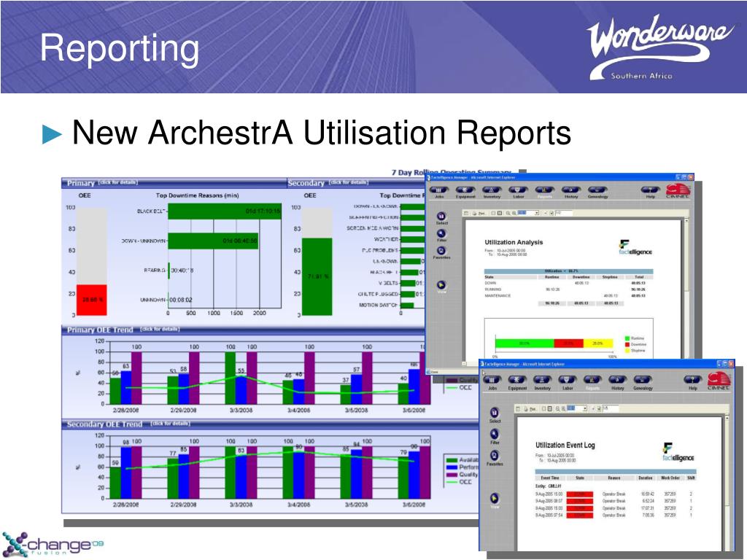
Task: Click '3/4/2008' date label on Secondary OEE Trend
Action: (298, 505)
